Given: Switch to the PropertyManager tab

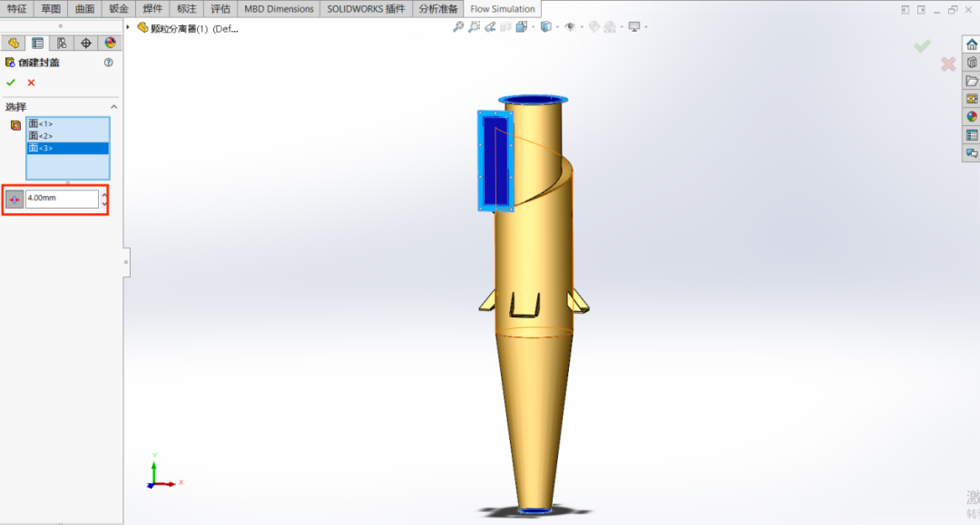Looking at the screenshot, I should point(37,44).
